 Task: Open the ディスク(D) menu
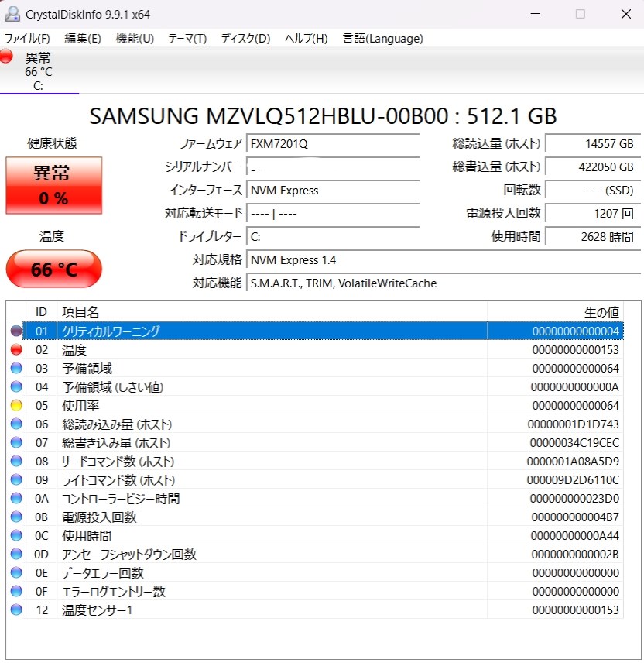coord(245,39)
